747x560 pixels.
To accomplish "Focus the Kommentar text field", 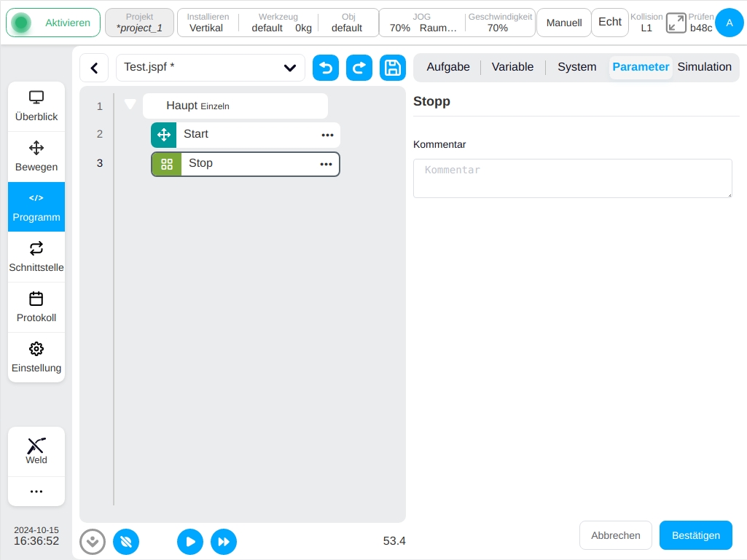I will coord(573,178).
